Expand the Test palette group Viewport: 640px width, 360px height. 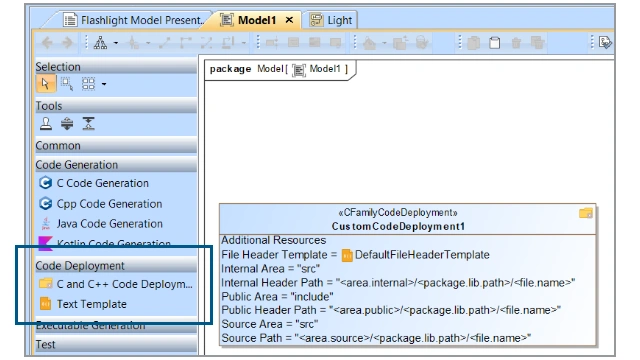click(116, 344)
